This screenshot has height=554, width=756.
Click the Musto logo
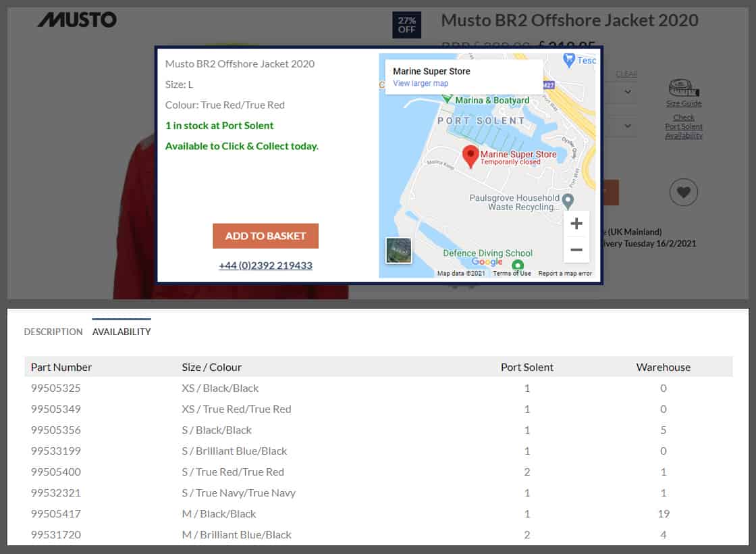77,20
